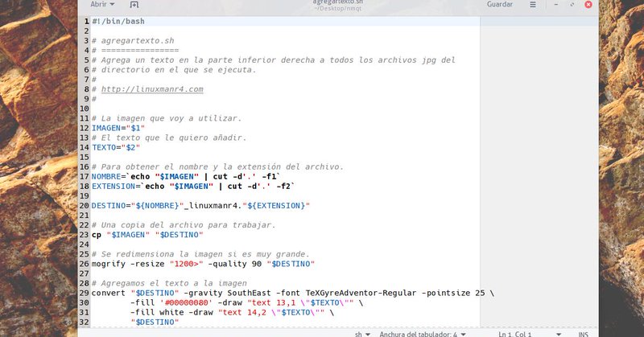Click the comment '# La imagen que voy a utilizar.'
This screenshot has width=644, height=337.
click(x=167, y=118)
